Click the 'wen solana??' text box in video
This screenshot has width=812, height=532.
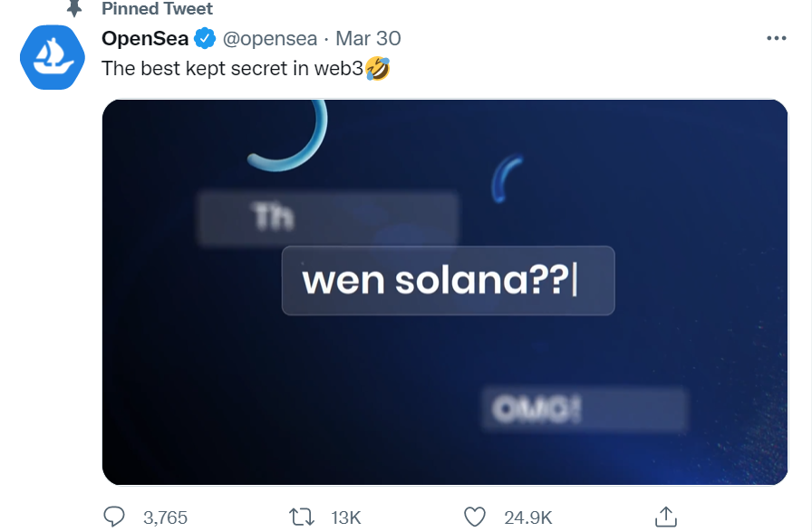click(448, 280)
